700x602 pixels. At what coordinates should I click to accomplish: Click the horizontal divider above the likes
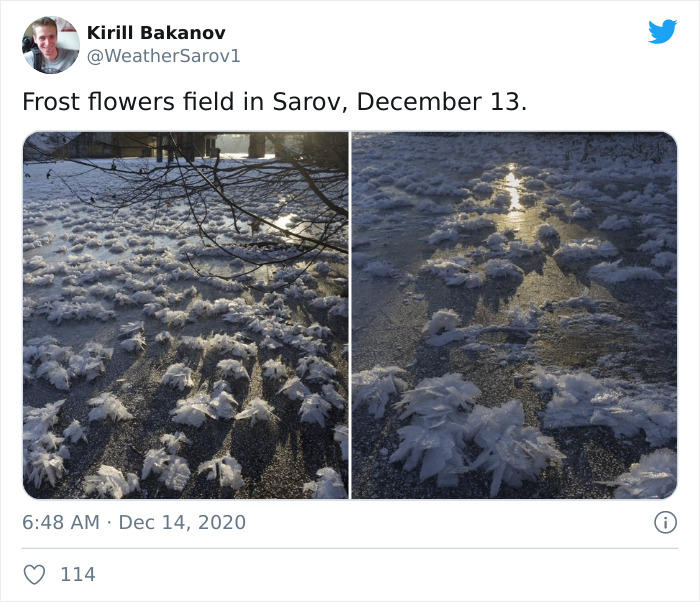350,548
